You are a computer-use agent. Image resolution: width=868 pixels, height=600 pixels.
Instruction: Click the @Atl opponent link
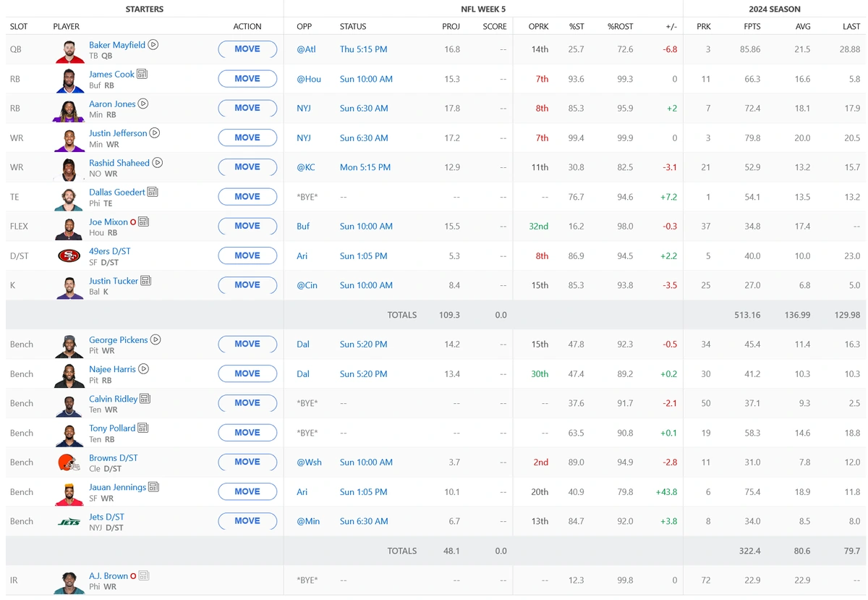306,50
